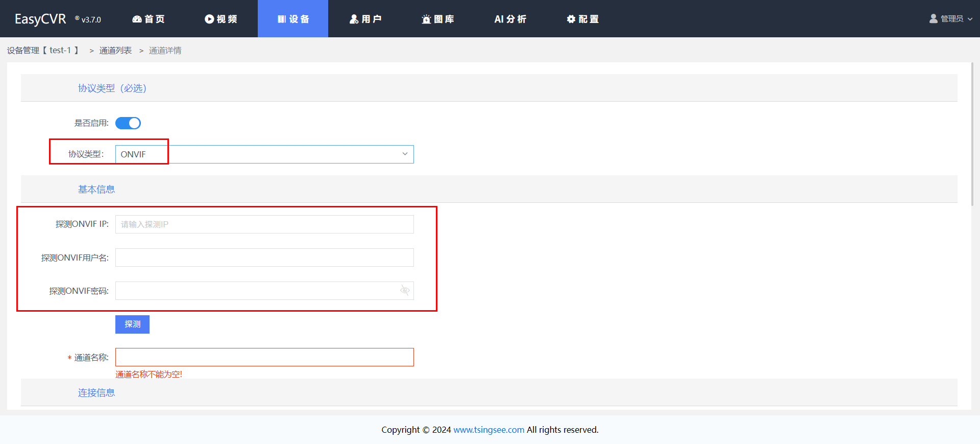Click the 探测ONVIF IP input field
The height and width of the screenshot is (444, 980).
pyautogui.click(x=264, y=224)
